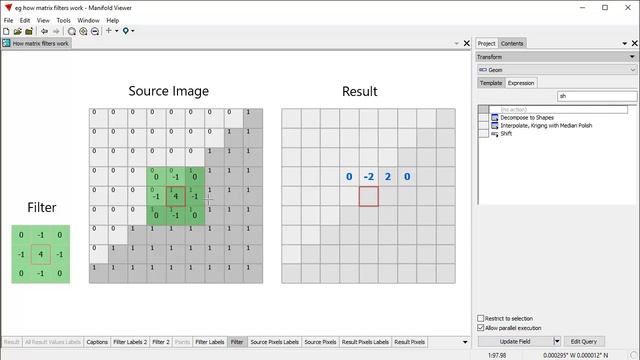Select the Shift template row

coord(506,133)
